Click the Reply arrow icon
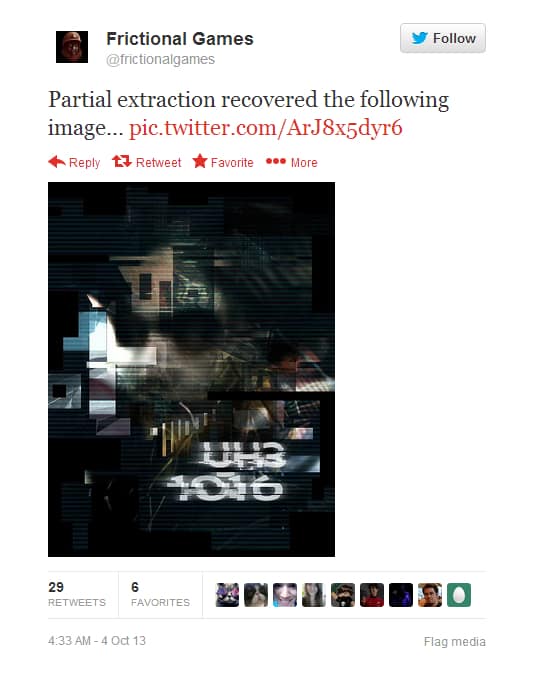The height and width of the screenshot is (676, 534). 56,162
